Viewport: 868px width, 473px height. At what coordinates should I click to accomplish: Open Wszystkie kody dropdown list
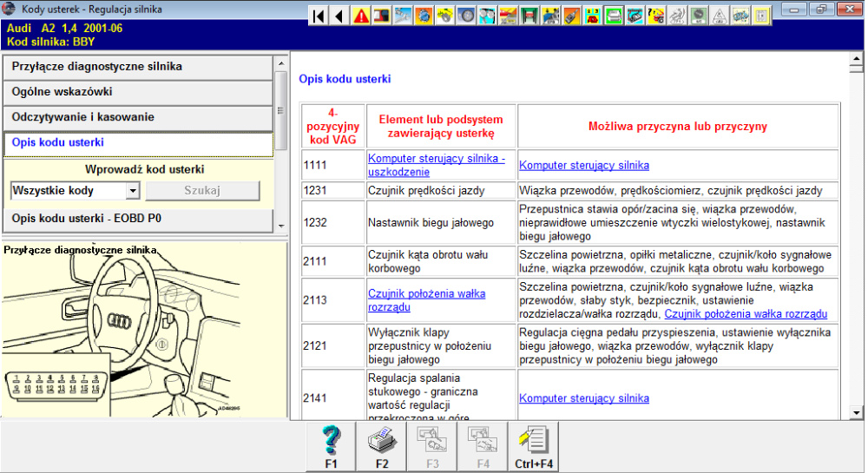(132, 191)
